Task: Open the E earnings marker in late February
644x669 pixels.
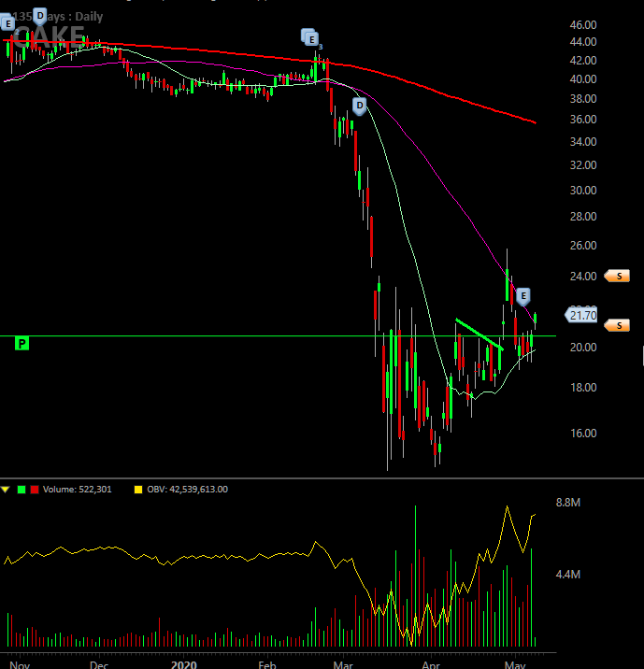Action: coord(311,38)
